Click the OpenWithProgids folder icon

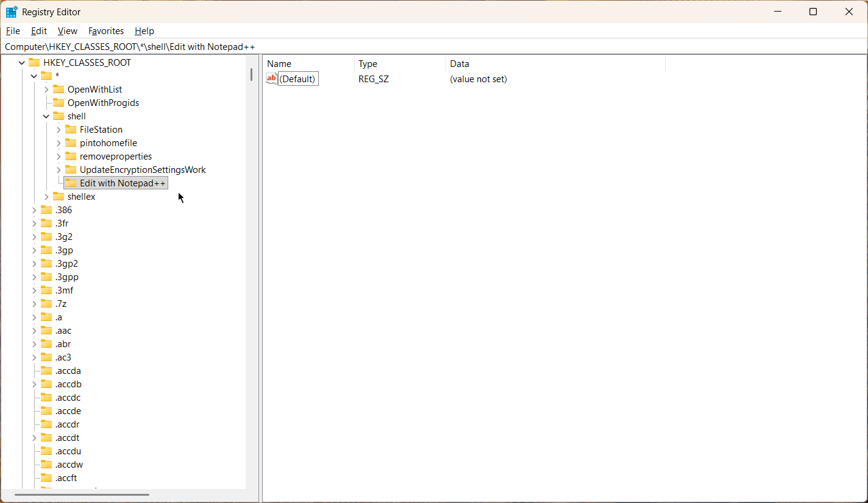tap(59, 103)
